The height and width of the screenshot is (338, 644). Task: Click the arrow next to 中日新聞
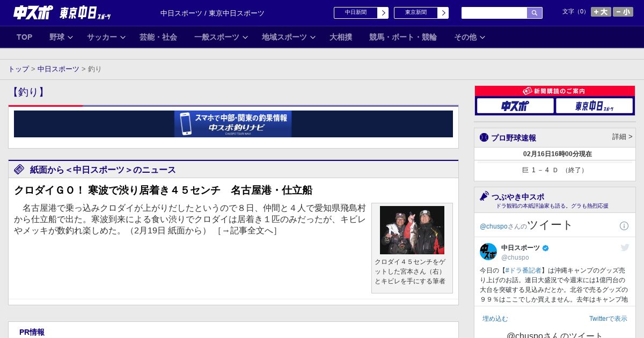(x=383, y=13)
